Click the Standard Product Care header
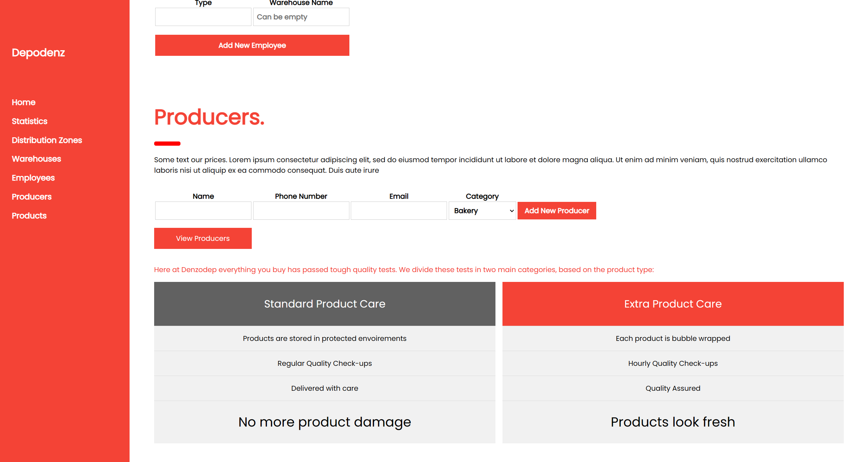The width and height of the screenshot is (868, 462). [x=324, y=304]
